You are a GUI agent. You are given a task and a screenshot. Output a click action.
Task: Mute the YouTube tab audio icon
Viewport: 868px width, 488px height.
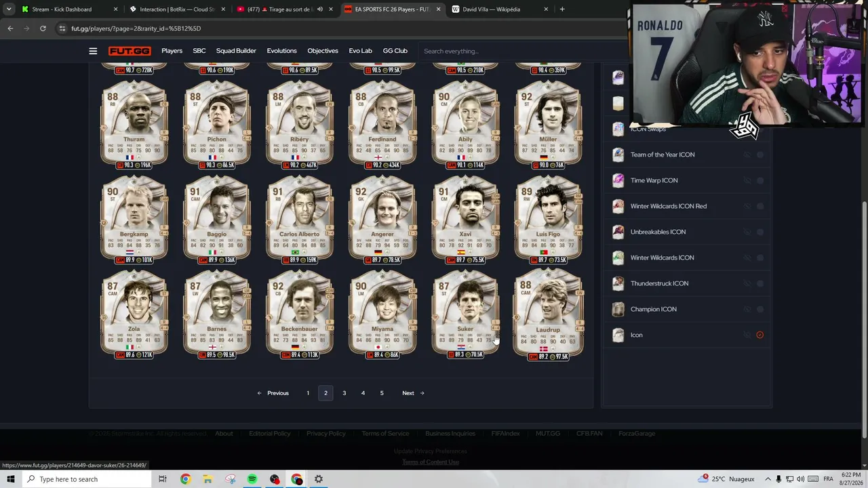(x=320, y=9)
